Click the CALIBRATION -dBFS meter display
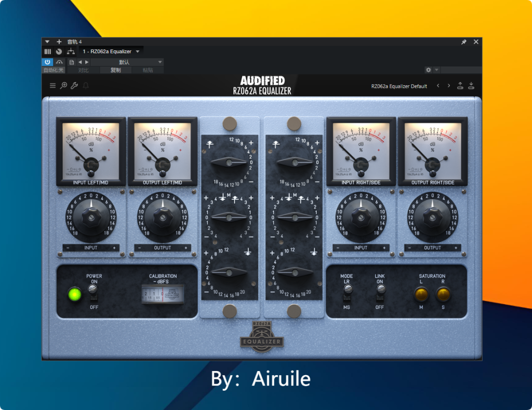The height and width of the screenshot is (410, 532). tap(163, 294)
